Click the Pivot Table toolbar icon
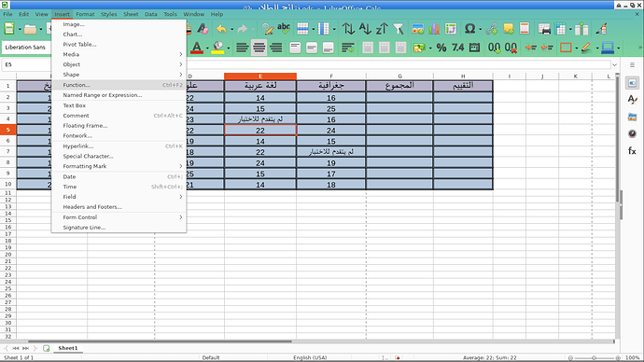Viewport: 644px width, 362px height. [451, 29]
